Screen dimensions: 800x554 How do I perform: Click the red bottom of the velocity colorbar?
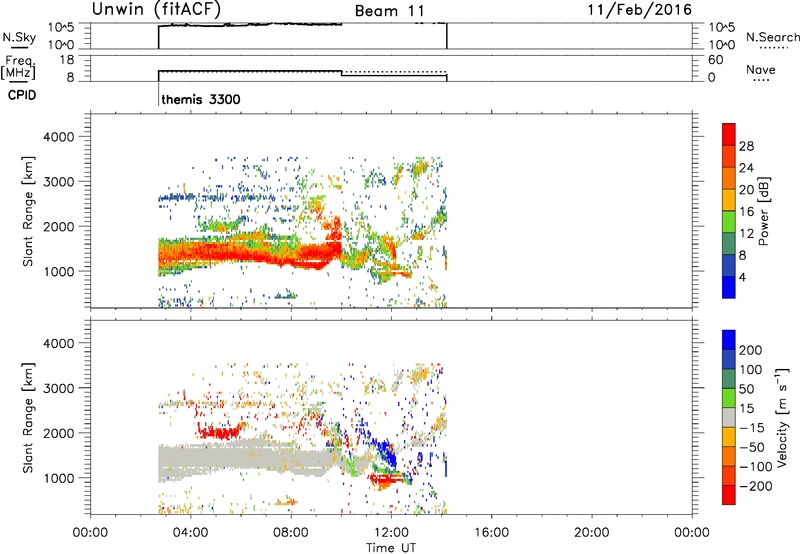[x=729, y=495]
